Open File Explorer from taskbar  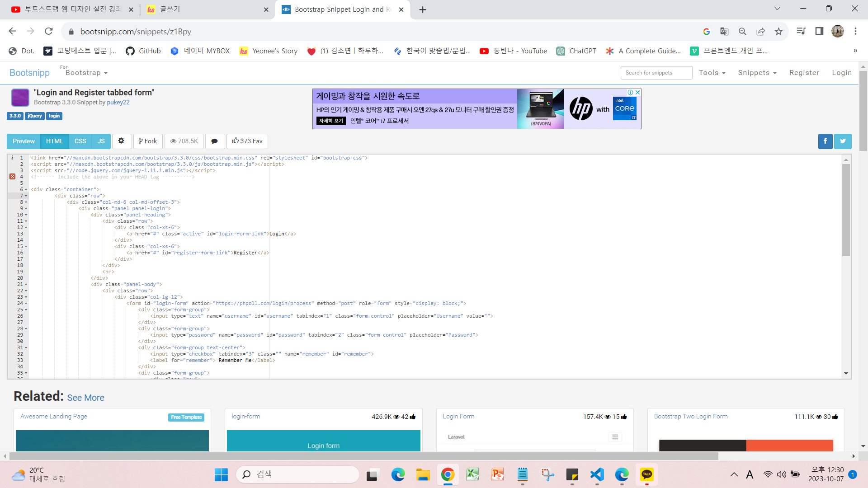(423, 474)
